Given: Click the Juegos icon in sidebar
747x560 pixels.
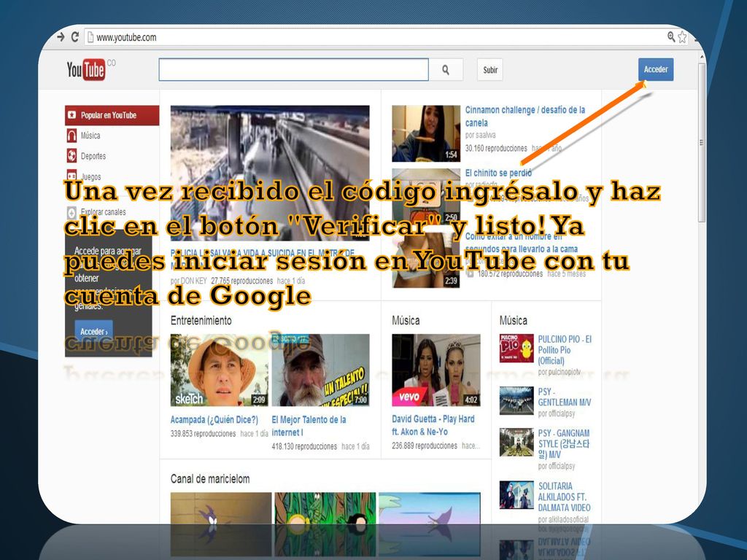Looking at the screenshot, I should point(71,175).
